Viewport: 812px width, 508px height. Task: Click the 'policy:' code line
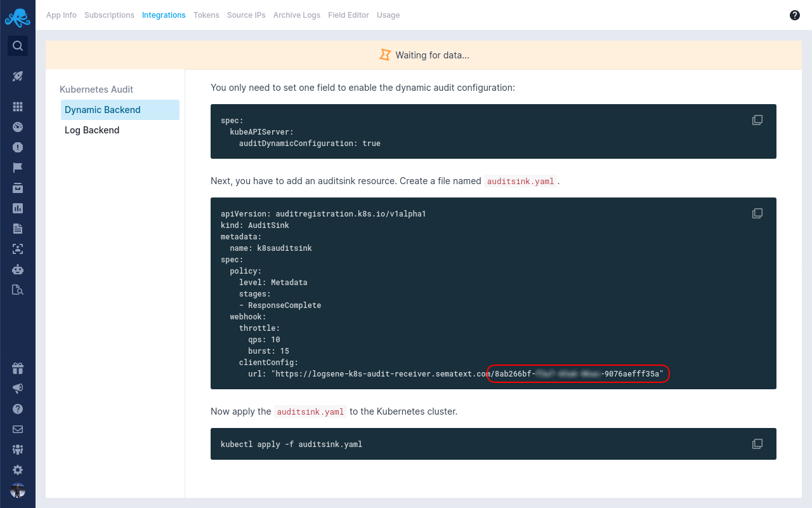pyautogui.click(x=246, y=271)
